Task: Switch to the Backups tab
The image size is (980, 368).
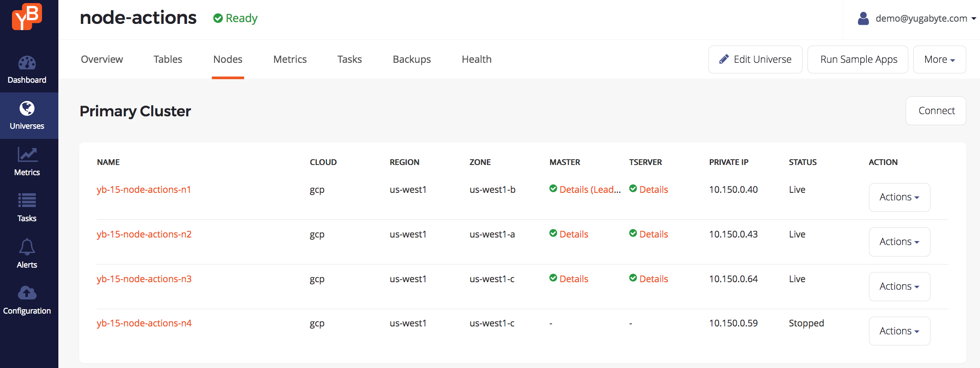Action: pos(412,59)
